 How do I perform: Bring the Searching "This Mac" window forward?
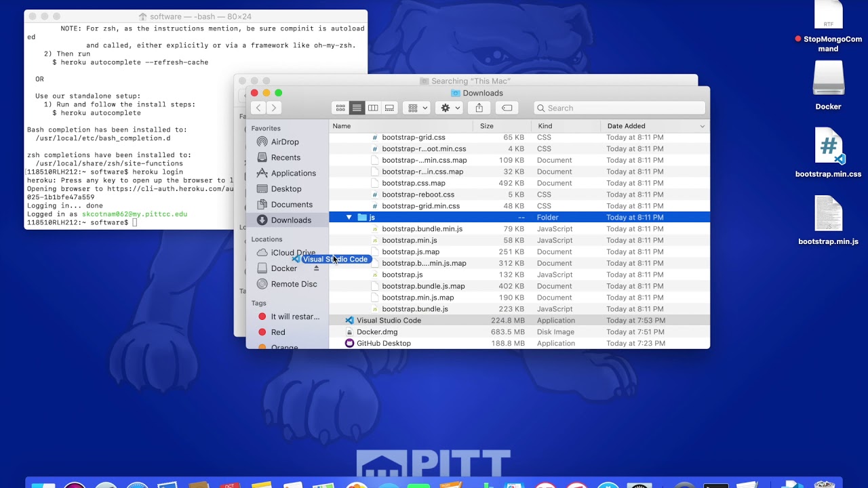click(465, 81)
